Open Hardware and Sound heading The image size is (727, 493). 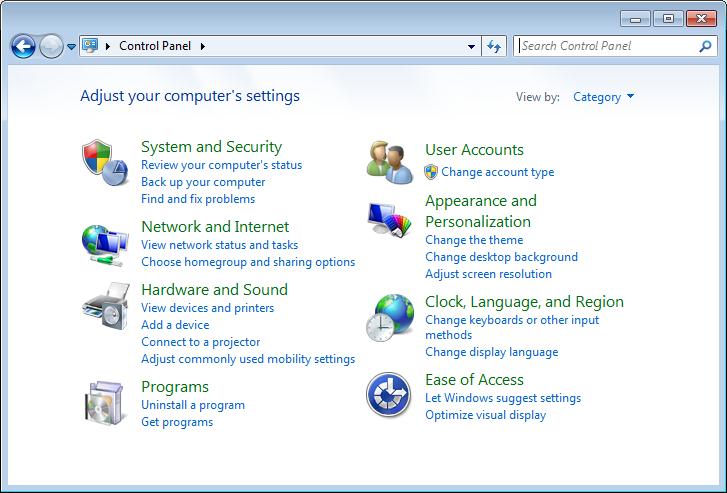215,290
